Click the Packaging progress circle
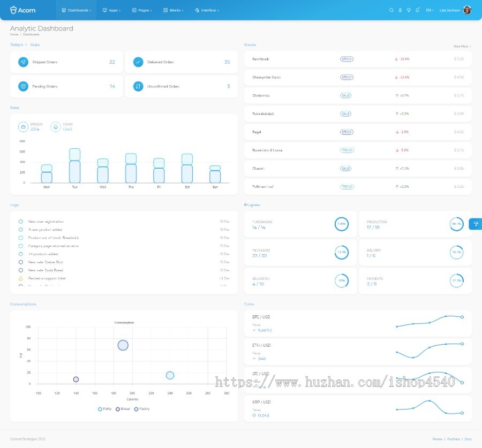Screen dimensions: 482x448 pos(342,252)
